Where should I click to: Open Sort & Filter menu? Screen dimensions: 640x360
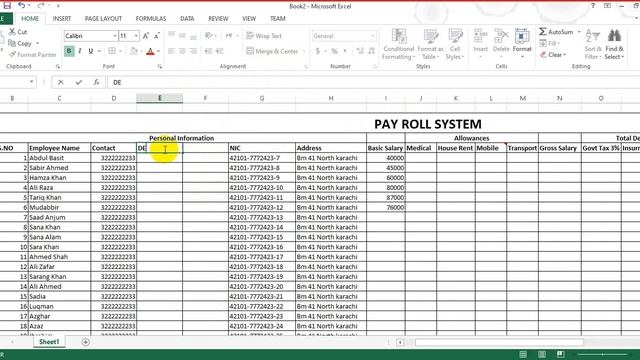coord(593,44)
